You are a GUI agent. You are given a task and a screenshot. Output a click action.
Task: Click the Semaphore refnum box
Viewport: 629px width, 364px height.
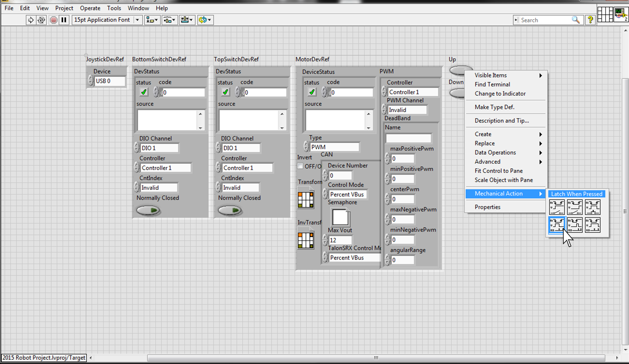click(340, 217)
